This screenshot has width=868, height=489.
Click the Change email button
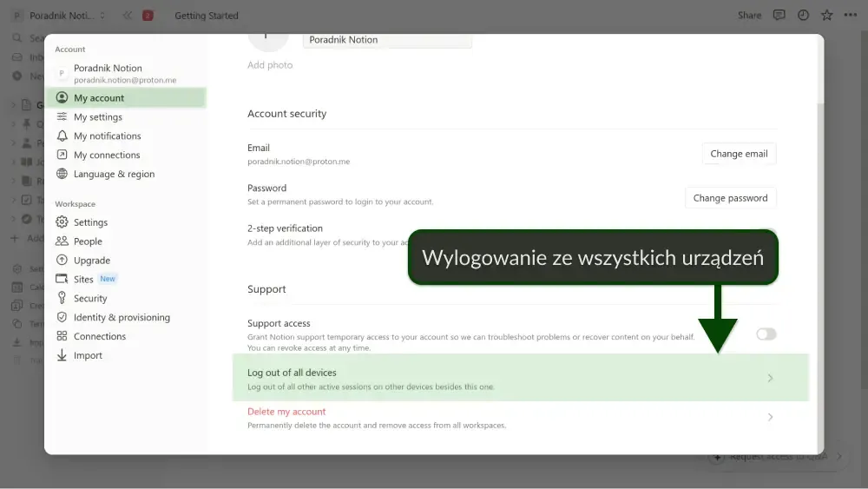739,154
